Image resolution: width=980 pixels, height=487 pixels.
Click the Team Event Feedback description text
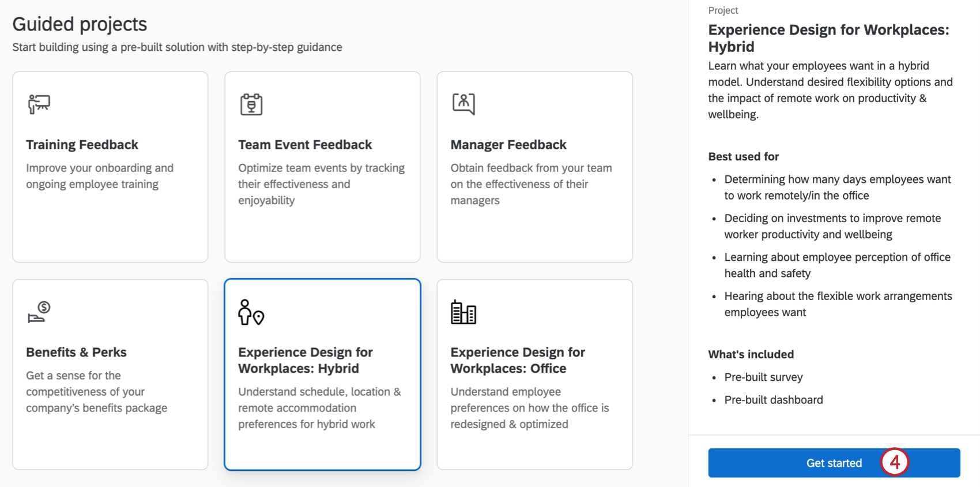pyautogui.click(x=321, y=184)
